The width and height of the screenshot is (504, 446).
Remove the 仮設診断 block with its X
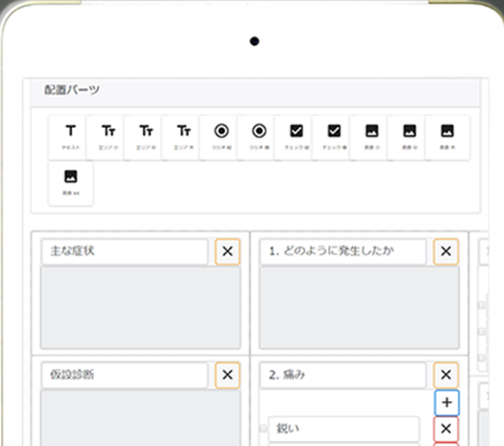[x=227, y=374]
